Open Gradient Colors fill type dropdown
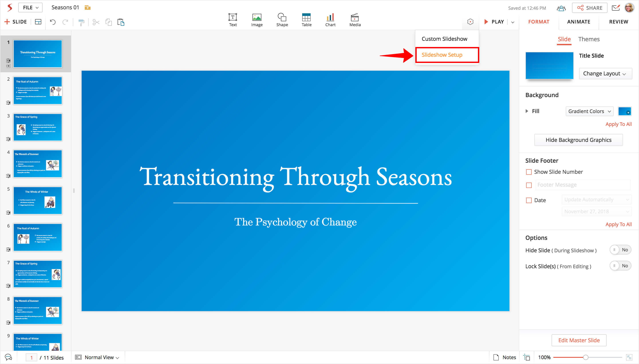This screenshot has height=364, width=639. (x=589, y=111)
